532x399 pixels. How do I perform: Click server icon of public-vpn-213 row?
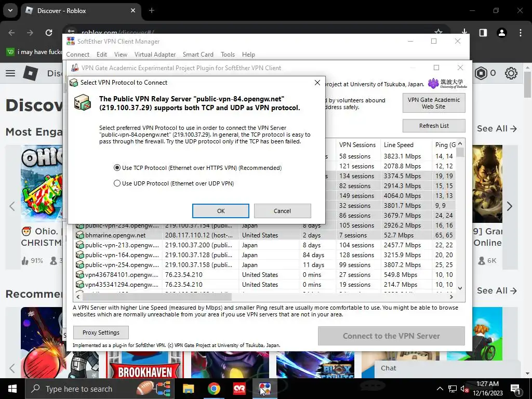pyautogui.click(x=79, y=245)
